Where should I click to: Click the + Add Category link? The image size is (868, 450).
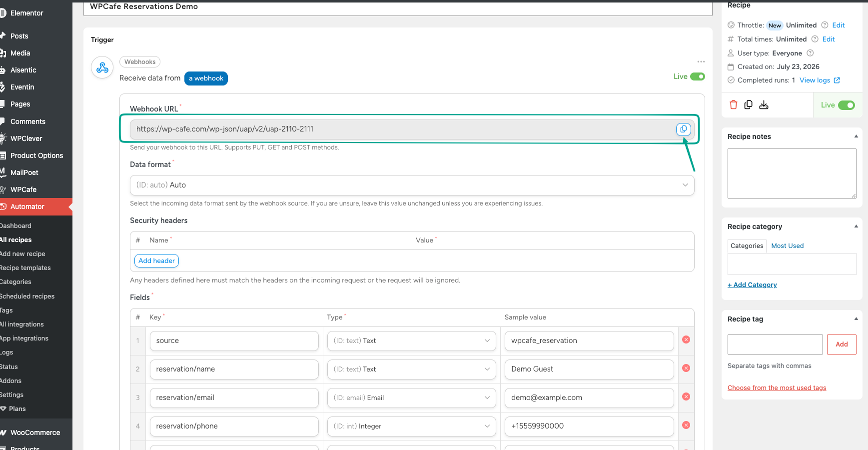(752, 284)
